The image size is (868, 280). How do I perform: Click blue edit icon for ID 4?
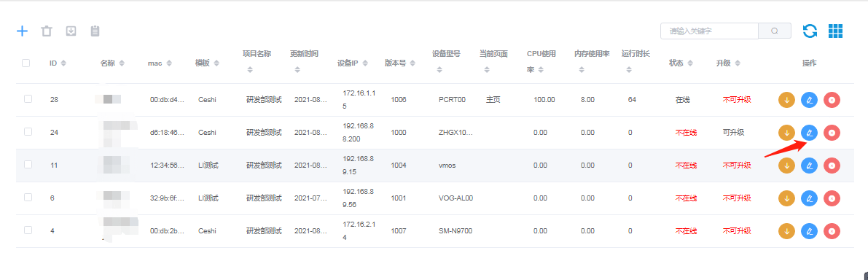tap(809, 230)
